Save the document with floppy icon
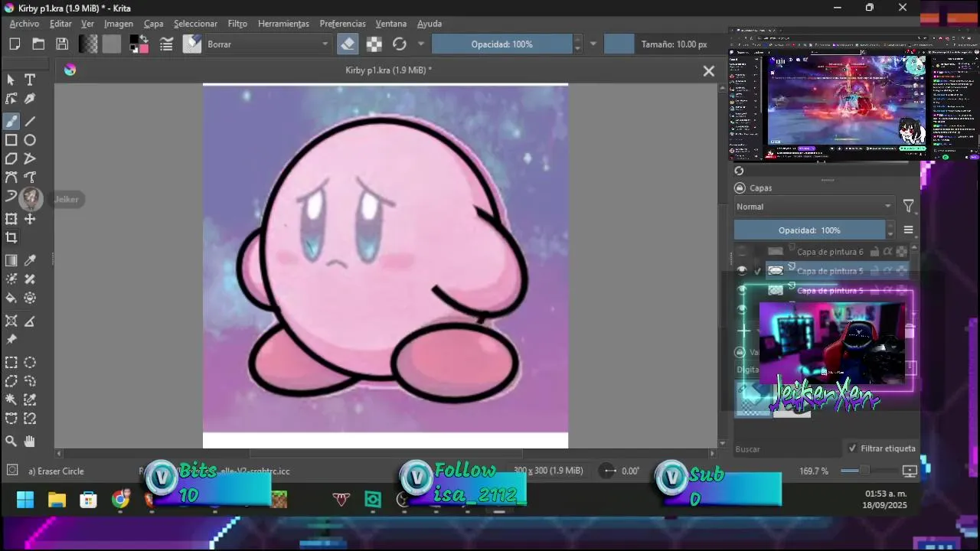 (62, 44)
